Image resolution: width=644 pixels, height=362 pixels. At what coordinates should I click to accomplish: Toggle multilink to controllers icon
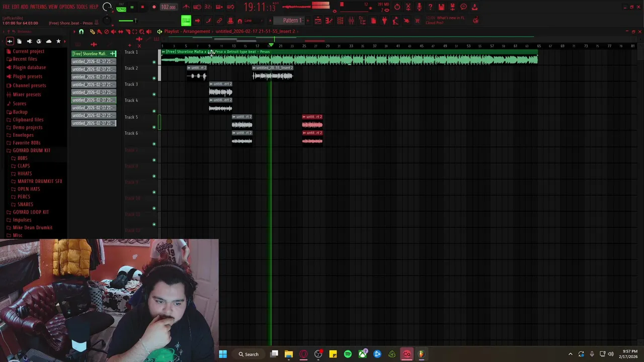(x=219, y=21)
